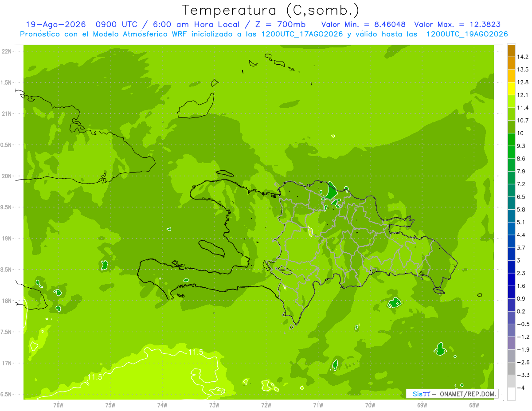The height and width of the screenshot is (411, 532).
Task: Click the '74W' longitude label
Action: pos(162,405)
